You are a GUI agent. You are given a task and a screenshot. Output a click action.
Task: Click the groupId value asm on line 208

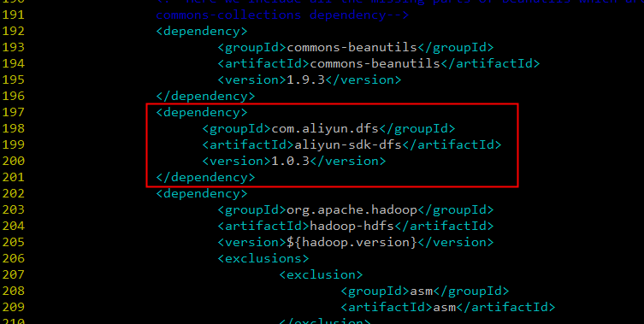[x=421, y=292]
